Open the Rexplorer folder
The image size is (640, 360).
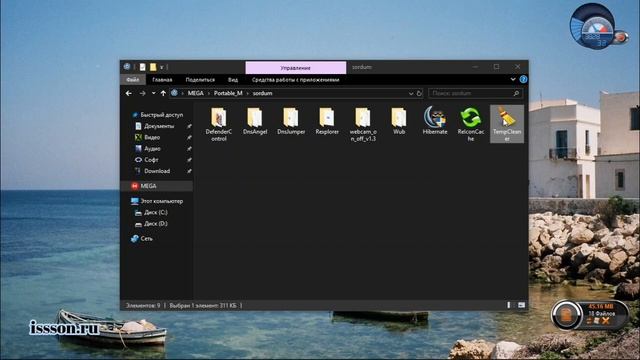coord(327,121)
